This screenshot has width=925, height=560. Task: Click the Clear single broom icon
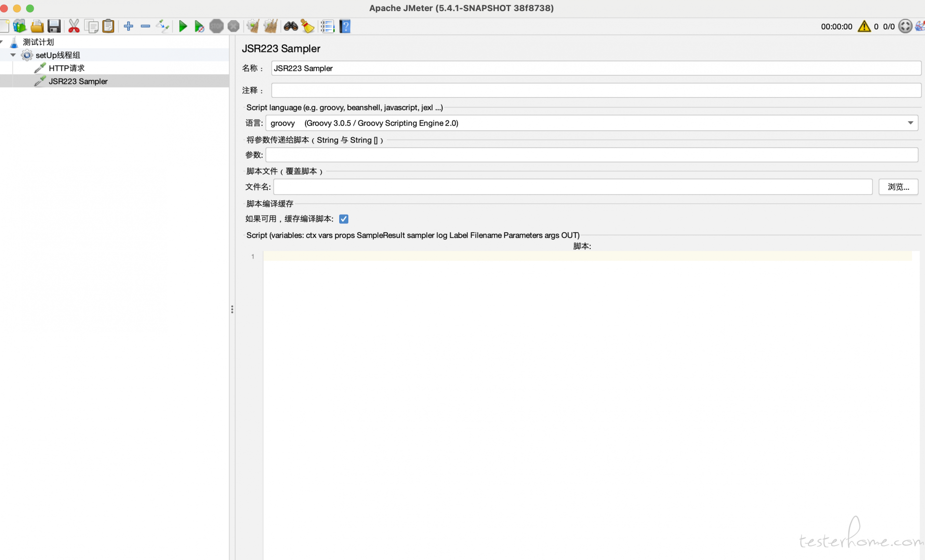pos(253,26)
